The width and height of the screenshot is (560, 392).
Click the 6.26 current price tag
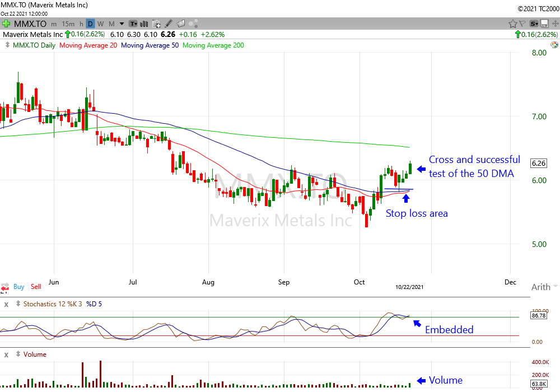[539, 163]
